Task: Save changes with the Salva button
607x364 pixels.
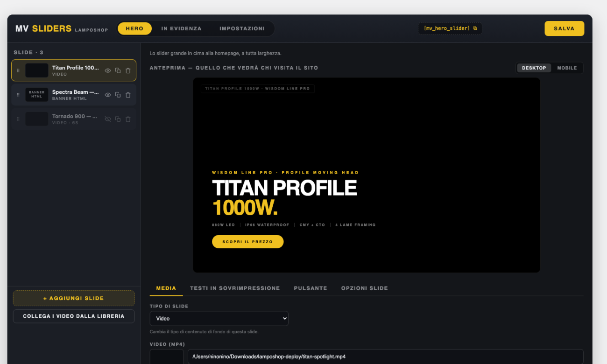Action: click(x=564, y=28)
